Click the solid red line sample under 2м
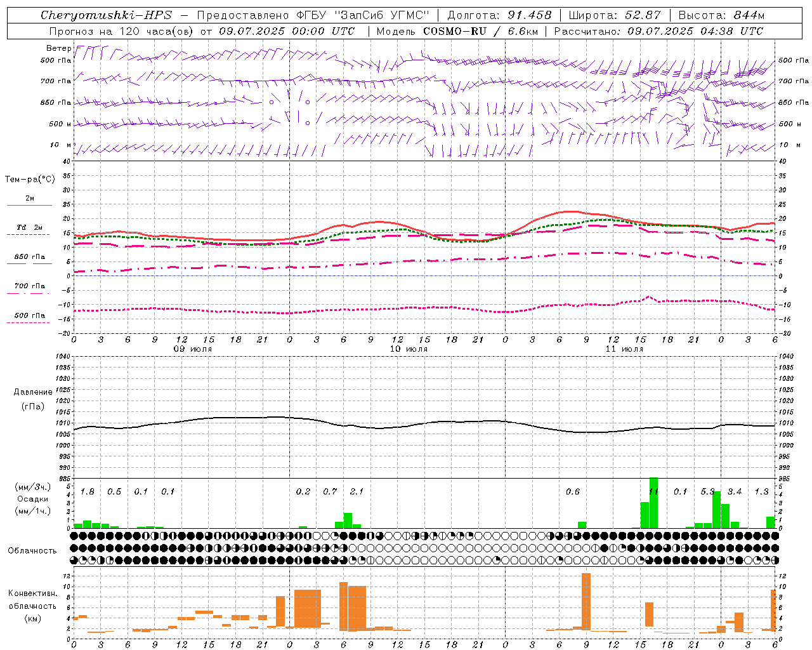This screenshot has width=812, height=650. coord(29,206)
